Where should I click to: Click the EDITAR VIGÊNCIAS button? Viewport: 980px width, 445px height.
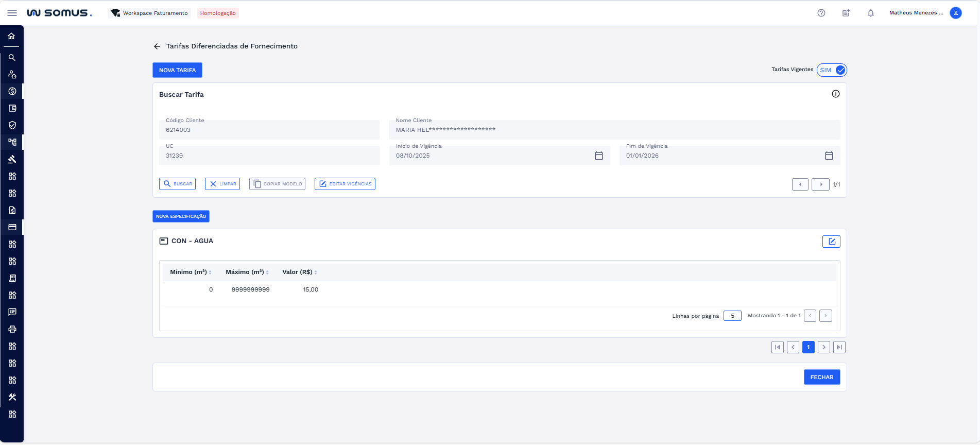[345, 184]
